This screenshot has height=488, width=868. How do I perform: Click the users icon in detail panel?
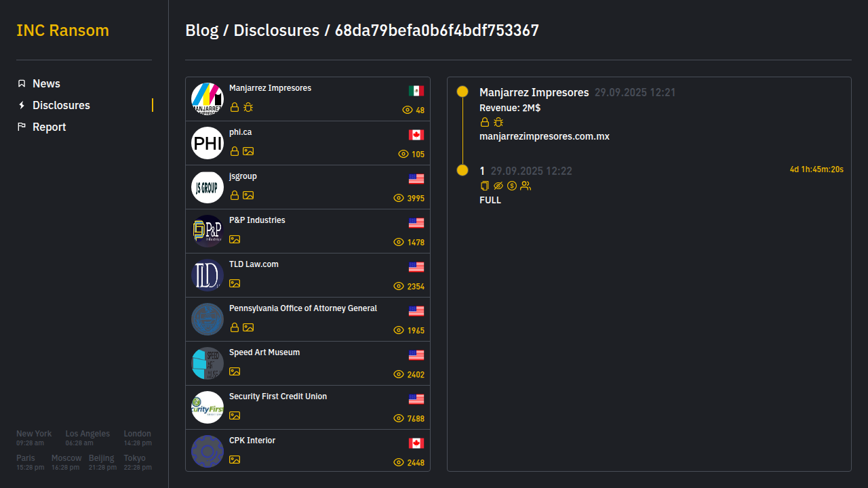pos(526,186)
